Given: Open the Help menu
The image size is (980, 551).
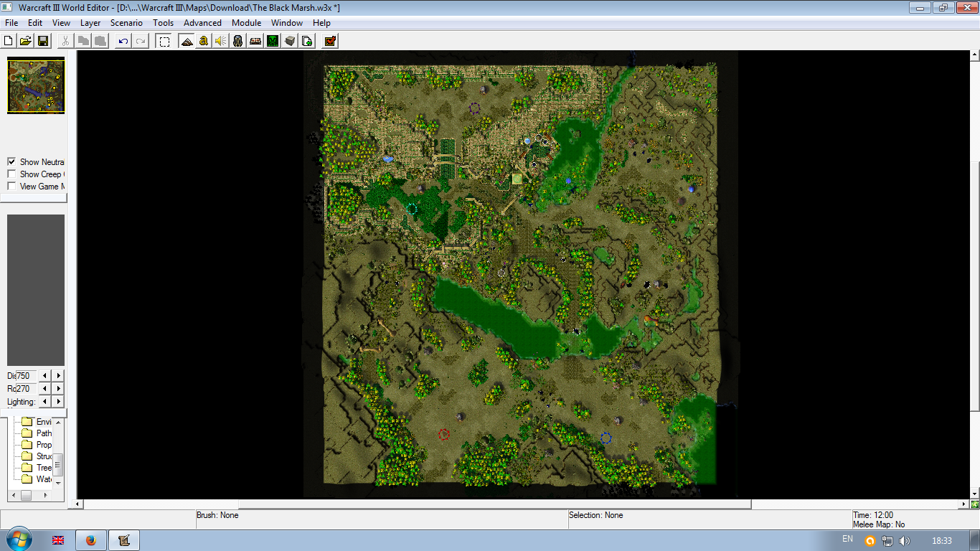Looking at the screenshot, I should 321,23.
